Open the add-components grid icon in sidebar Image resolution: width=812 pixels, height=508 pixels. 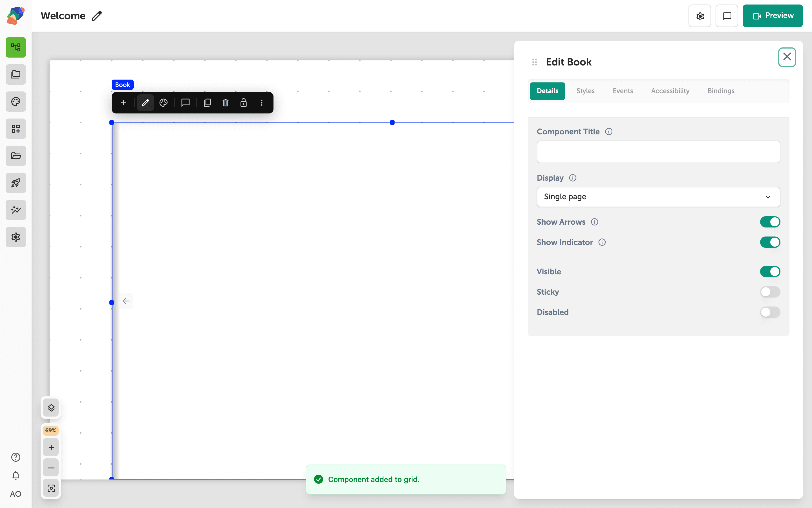point(16,129)
